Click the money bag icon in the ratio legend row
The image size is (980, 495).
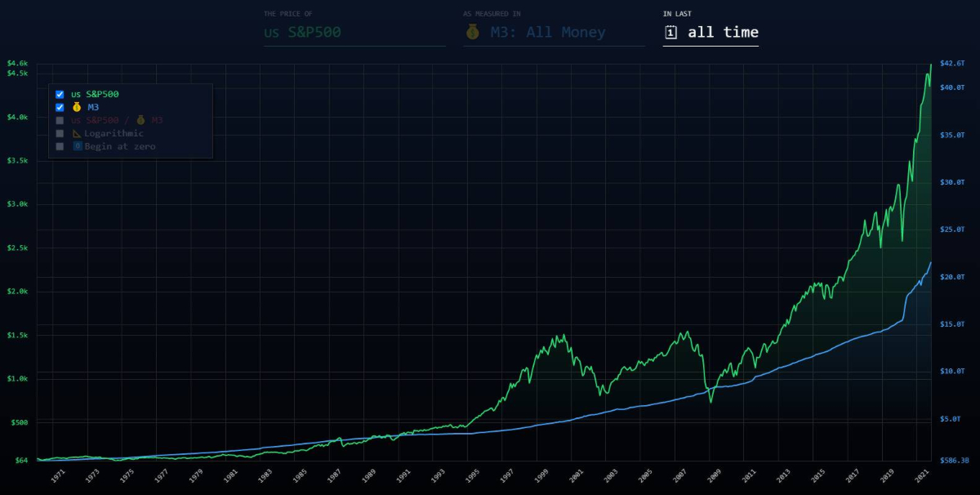pyautogui.click(x=140, y=120)
